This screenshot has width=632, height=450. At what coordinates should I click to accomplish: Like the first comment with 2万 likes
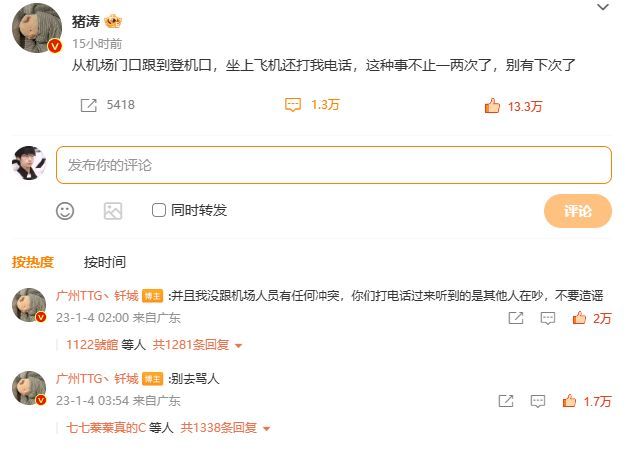[x=579, y=318]
